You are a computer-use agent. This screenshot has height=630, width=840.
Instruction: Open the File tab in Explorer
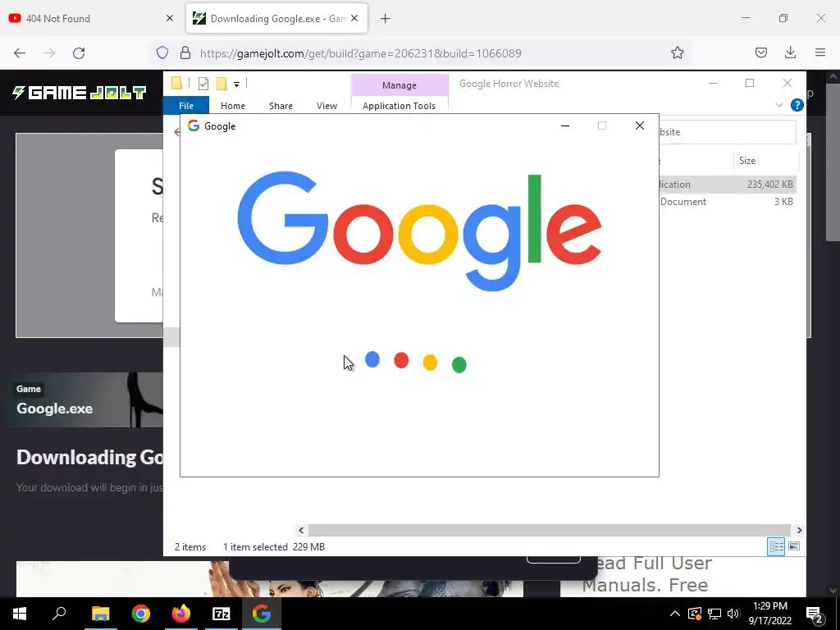(186, 106)
